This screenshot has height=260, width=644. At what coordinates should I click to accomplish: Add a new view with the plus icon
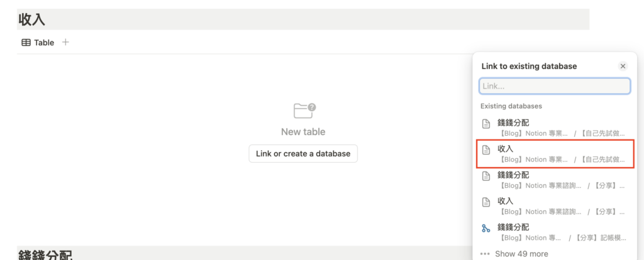click(66, 43)
